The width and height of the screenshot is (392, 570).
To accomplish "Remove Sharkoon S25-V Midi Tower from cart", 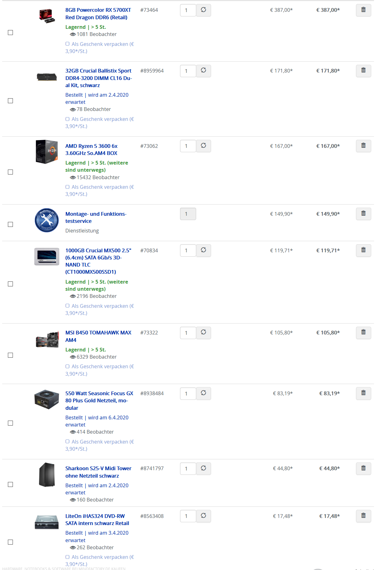I will click(x=363, y=469).
